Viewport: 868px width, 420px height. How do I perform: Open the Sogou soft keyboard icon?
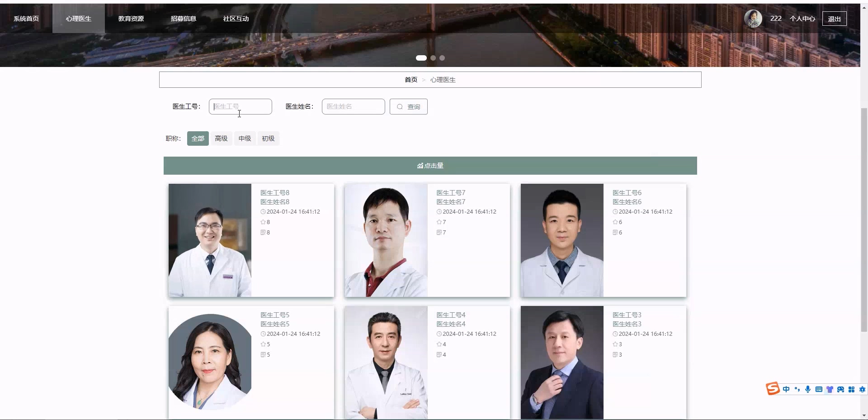coord(819,389)
